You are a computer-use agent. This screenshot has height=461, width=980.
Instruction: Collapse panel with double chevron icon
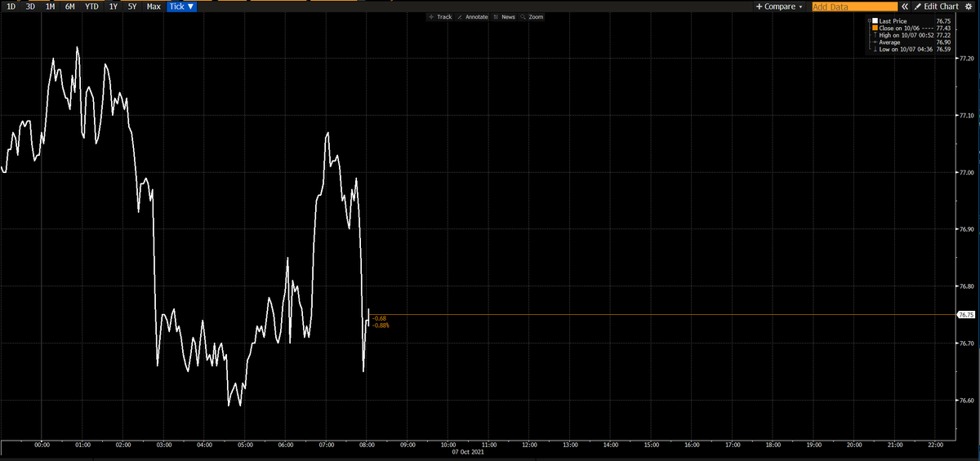click(x=905, y=7)
